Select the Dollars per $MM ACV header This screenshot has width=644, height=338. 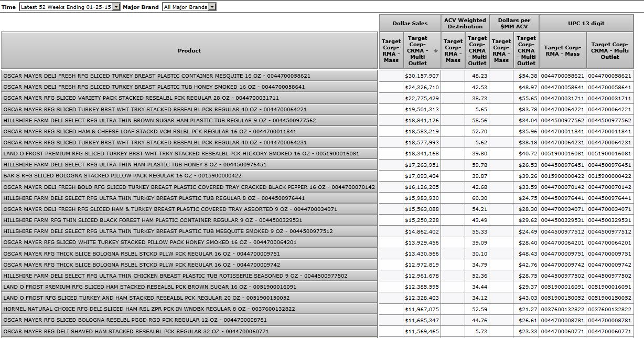514,23
